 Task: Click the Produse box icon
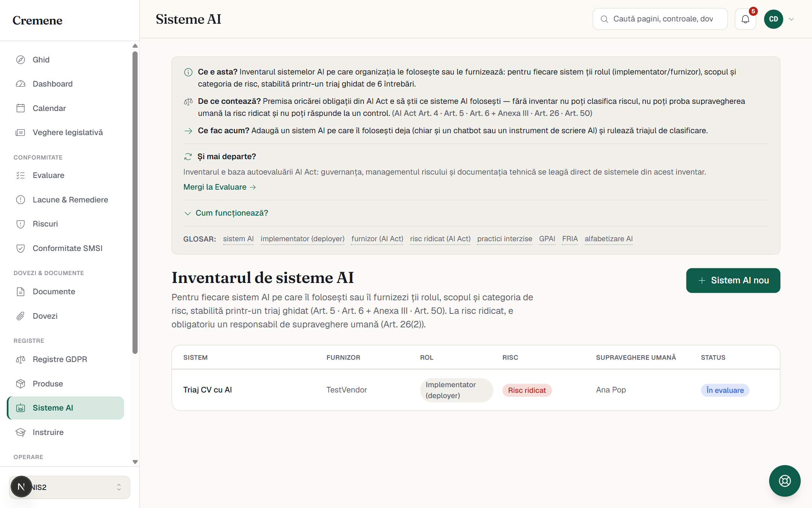21,384
